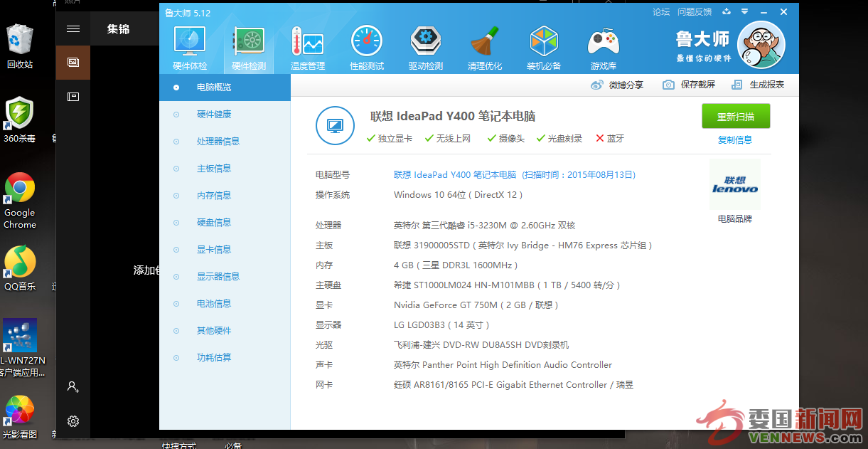Click the AR8161/8165 Ethernet controller entry
This screenshot has width=868, height=449.
point(513,385)
